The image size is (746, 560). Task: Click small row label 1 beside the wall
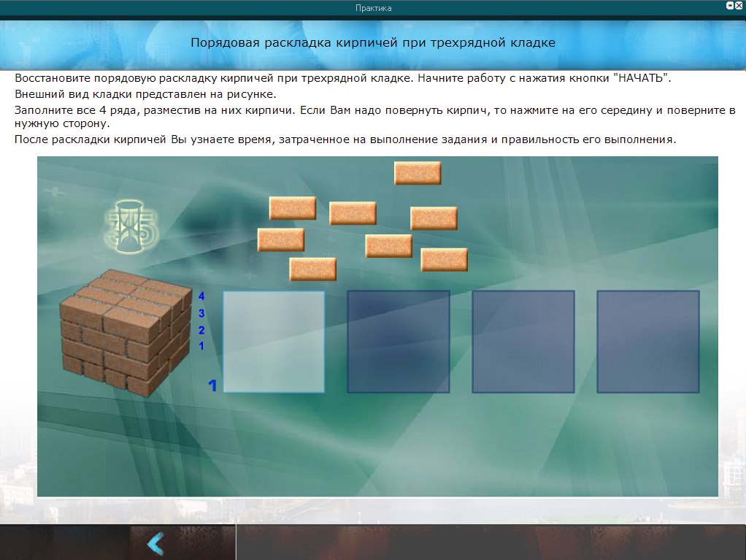click(x=201, y=346)
